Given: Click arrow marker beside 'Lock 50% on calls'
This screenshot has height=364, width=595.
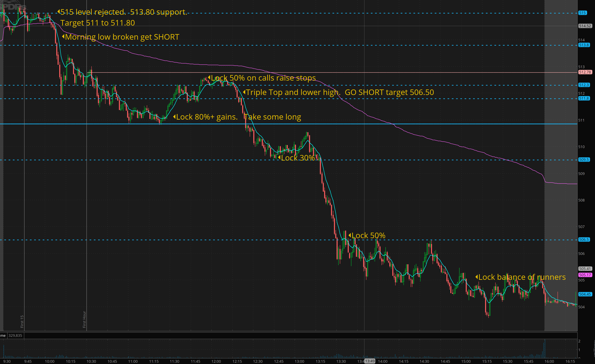Looking at the screenshot, I should (x=209, y=77).
